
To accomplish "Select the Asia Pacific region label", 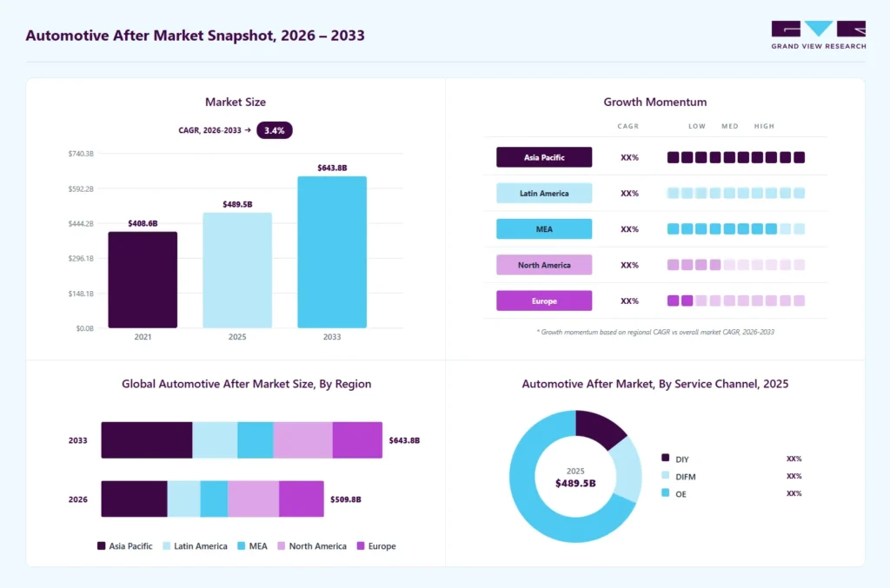I will pyautogui.click(x=544, y=157).
